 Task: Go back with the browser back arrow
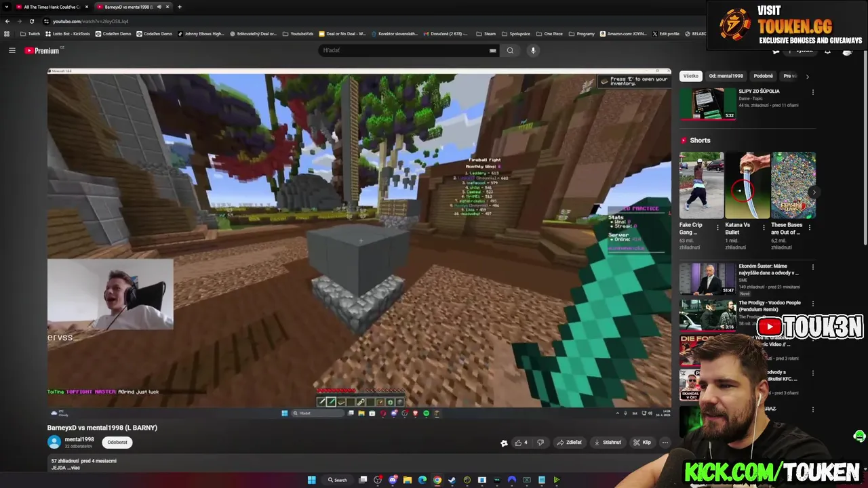(x=7, y=21)
